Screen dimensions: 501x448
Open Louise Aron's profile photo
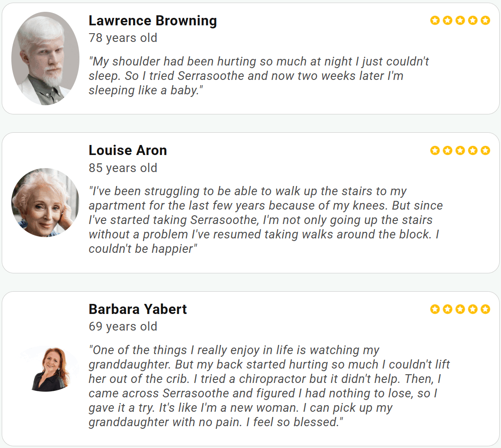(x=45, y=203)
